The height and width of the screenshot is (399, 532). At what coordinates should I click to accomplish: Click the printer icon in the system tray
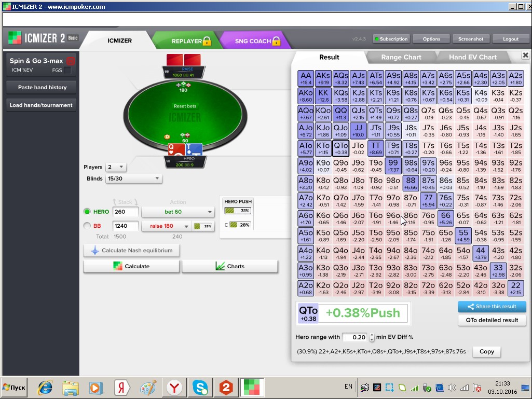point(365,388)
